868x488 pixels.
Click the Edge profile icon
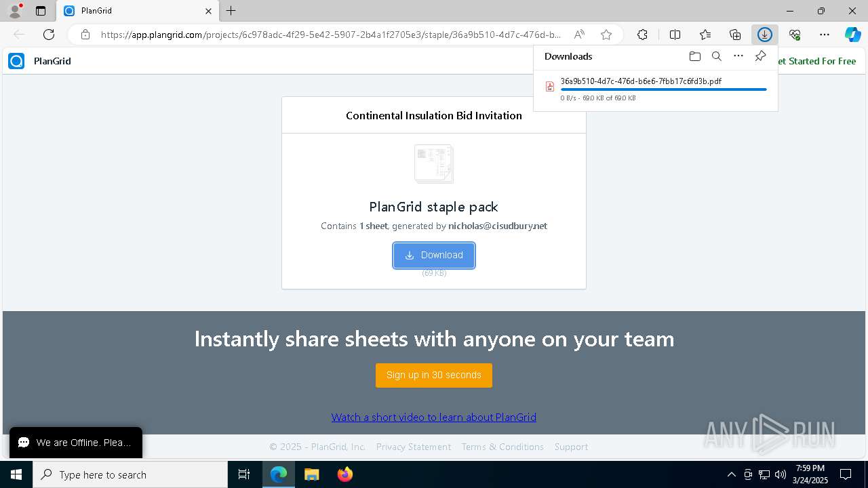click(x=15, y=11)
